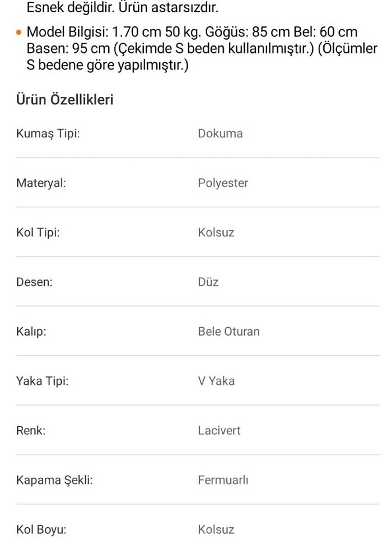Select the Düz pattern value
Image resolution: width=392 pixels, height=549 pixels.
[208, 282]
